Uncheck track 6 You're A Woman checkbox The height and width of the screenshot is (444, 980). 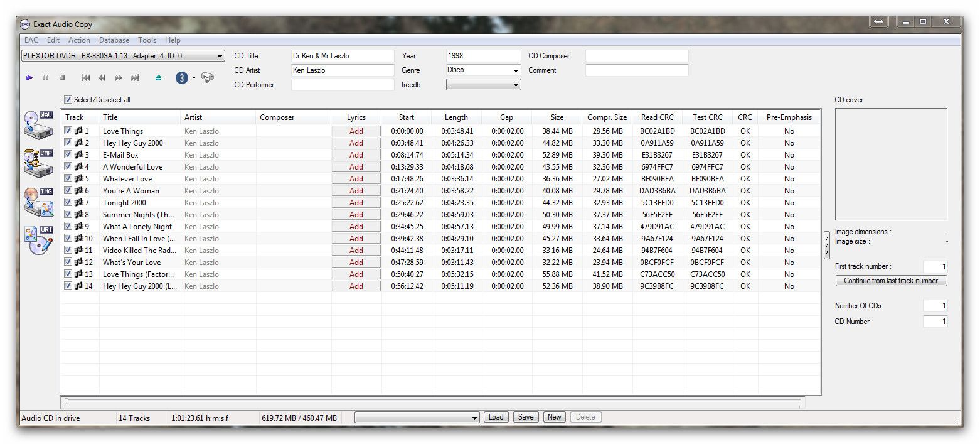(68, 191)
